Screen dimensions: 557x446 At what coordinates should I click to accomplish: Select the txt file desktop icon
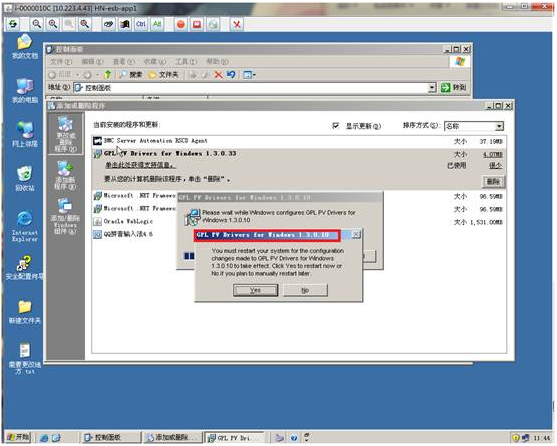click(x=25, y=359)
